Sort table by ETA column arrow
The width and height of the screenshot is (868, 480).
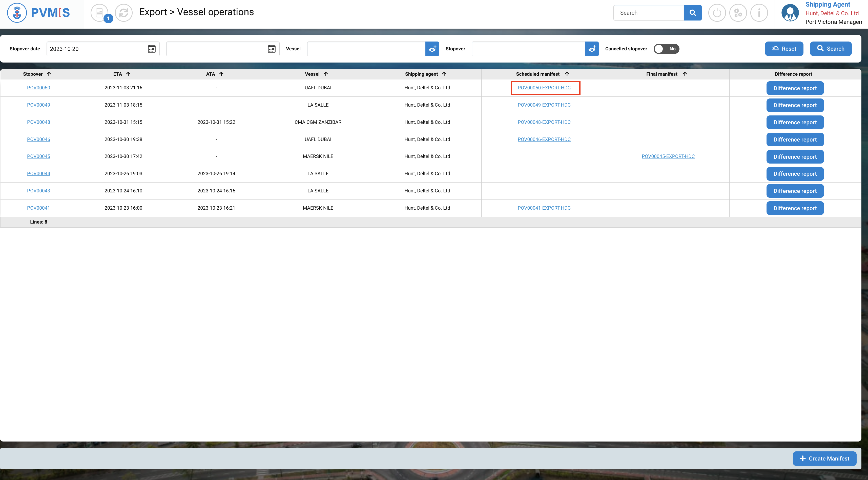(x=128, y=74)
